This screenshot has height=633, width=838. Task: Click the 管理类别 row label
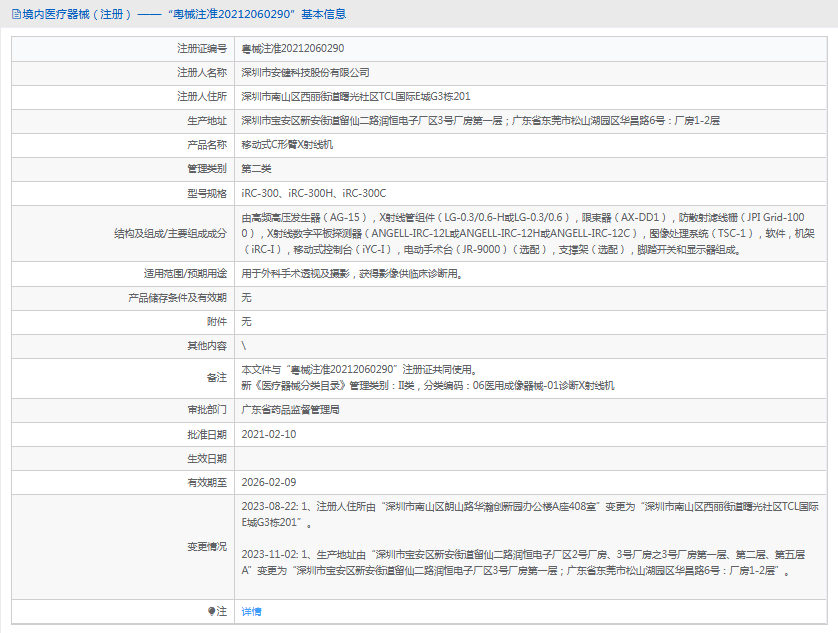tap(207, 169)
